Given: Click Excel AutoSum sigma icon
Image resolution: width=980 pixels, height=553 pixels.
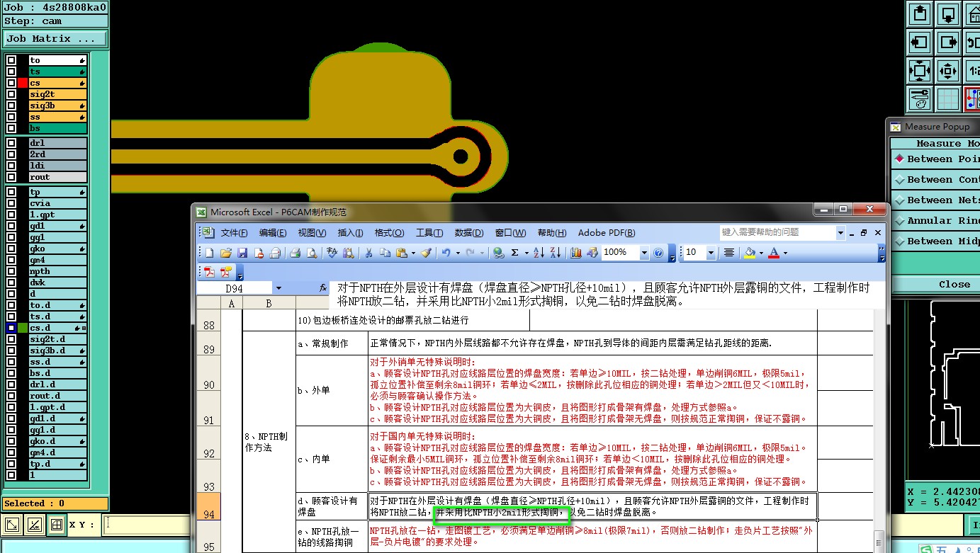Looking at the screenshot, I should click(514, 253).
